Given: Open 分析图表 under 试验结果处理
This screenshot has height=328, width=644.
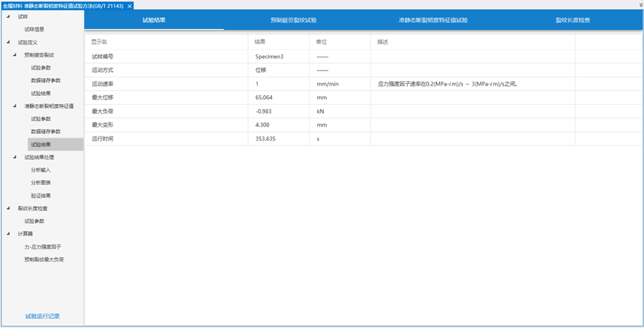Looking at the screenshot, I should click(41, 182).
